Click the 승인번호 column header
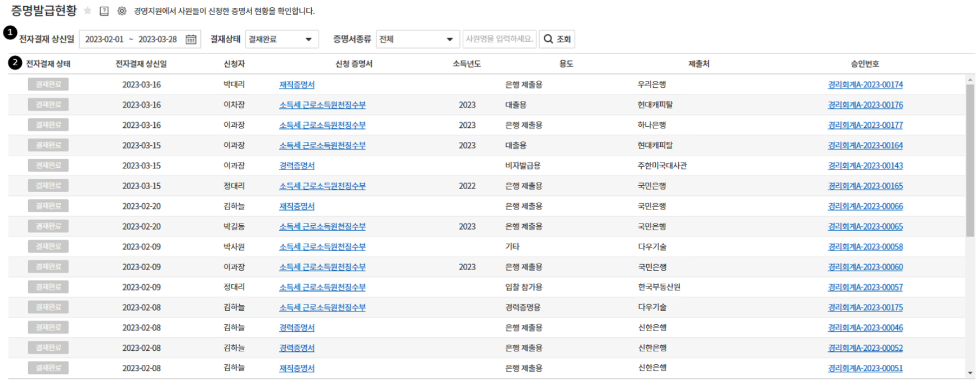This screenshot has height=384, width=980. pos(865,64)
